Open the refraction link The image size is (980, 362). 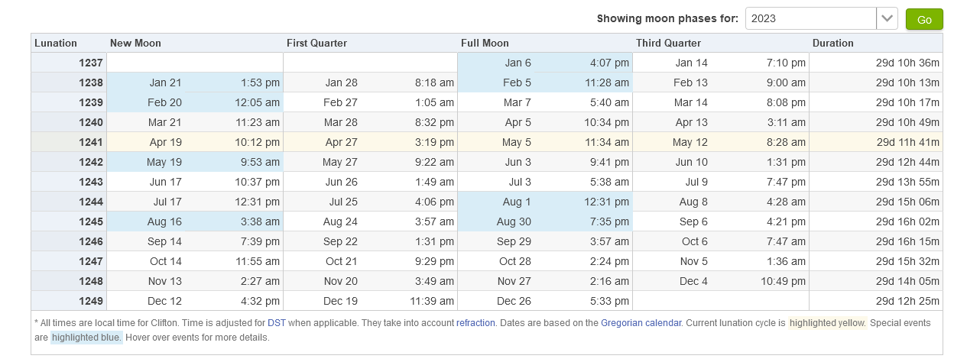(x=475, y=323)
